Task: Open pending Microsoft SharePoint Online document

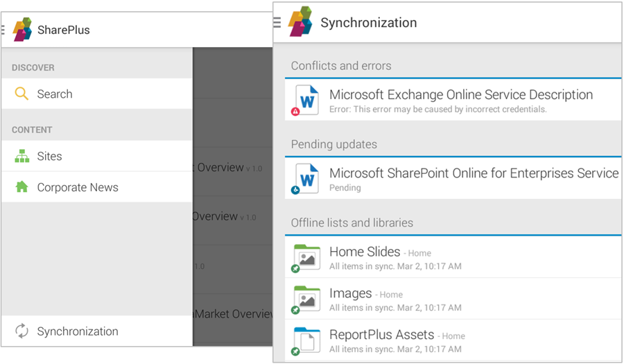Action: pos(474,174)
